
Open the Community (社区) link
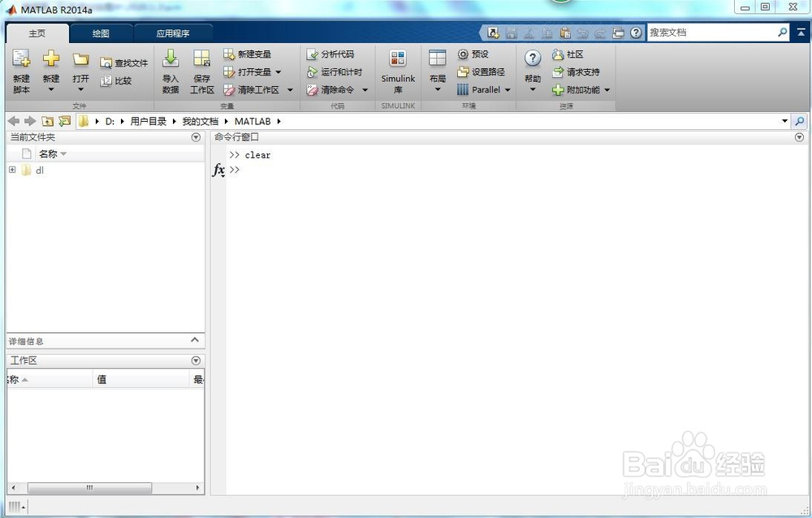tap(568, 54)
